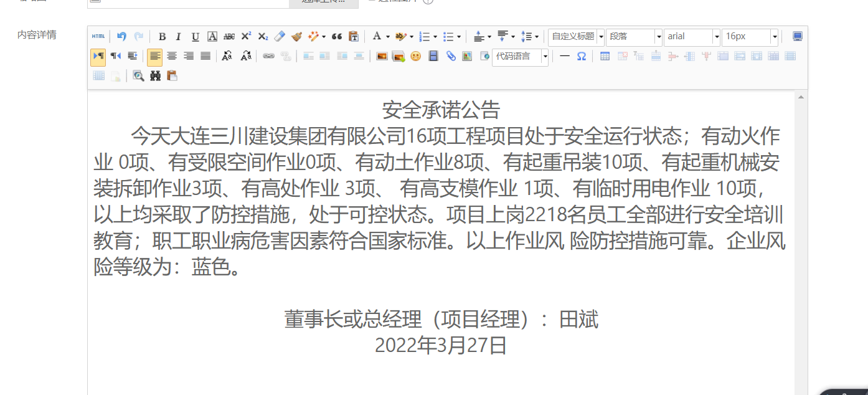Insert a video
Screen dimensions: 868x395
(433, 56)
